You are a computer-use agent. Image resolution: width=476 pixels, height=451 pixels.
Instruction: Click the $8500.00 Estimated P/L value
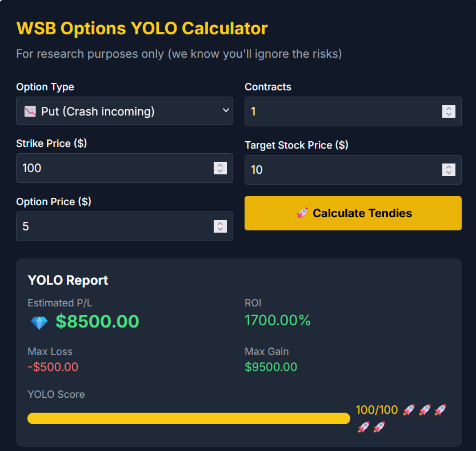[x=97, y=321]
